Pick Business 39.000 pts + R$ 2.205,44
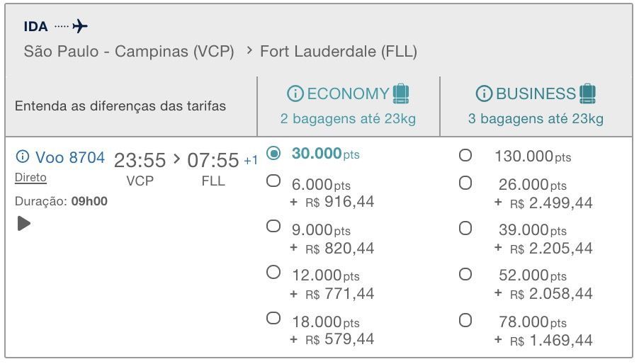Image resolution: width=639 pixels, height=364 pixels. pos(465,228)
